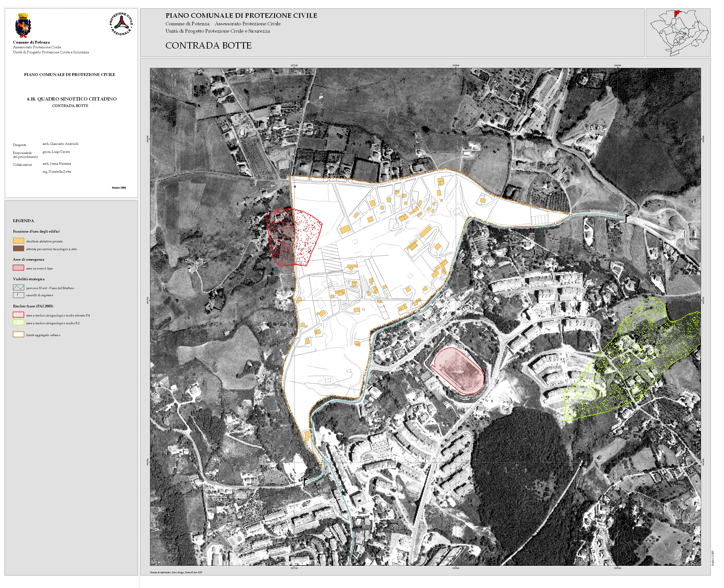Screen dimensions: 724x588
Task: Click the limite aggregato urbano dotted legend symbol
Action: (18, 335)
